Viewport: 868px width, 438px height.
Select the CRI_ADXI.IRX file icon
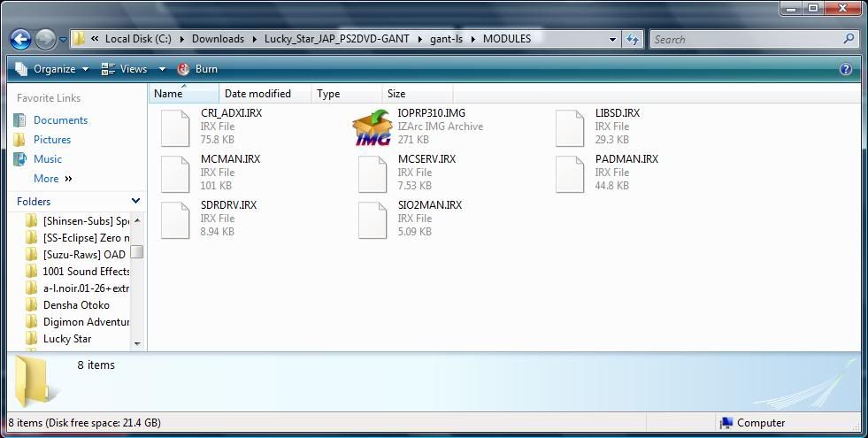[x=175, y=128]
